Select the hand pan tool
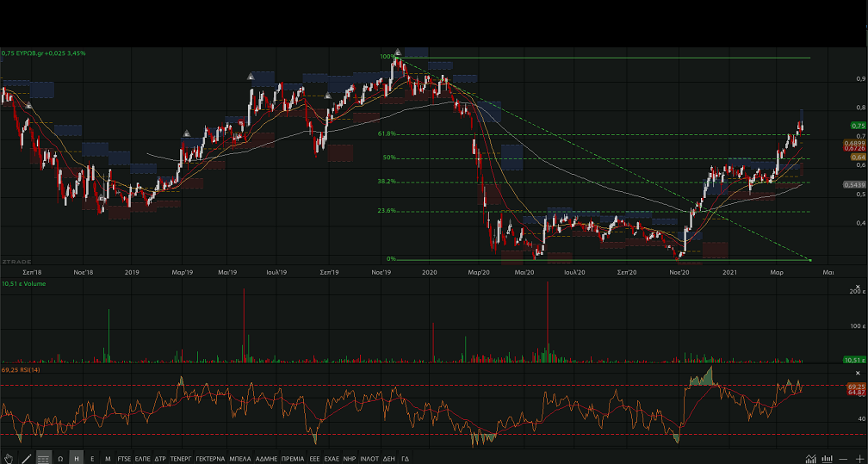The height and width of the screenshot is (464, 868). coord(9,458)
